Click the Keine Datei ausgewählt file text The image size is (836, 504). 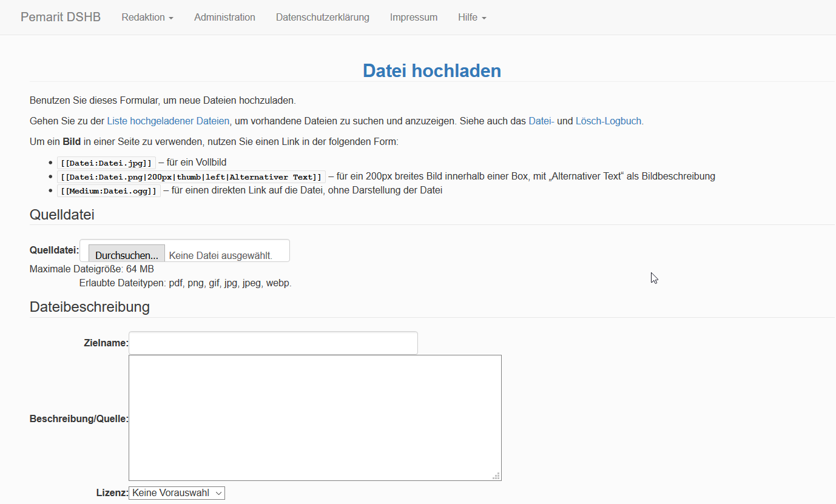click(220, 255)
